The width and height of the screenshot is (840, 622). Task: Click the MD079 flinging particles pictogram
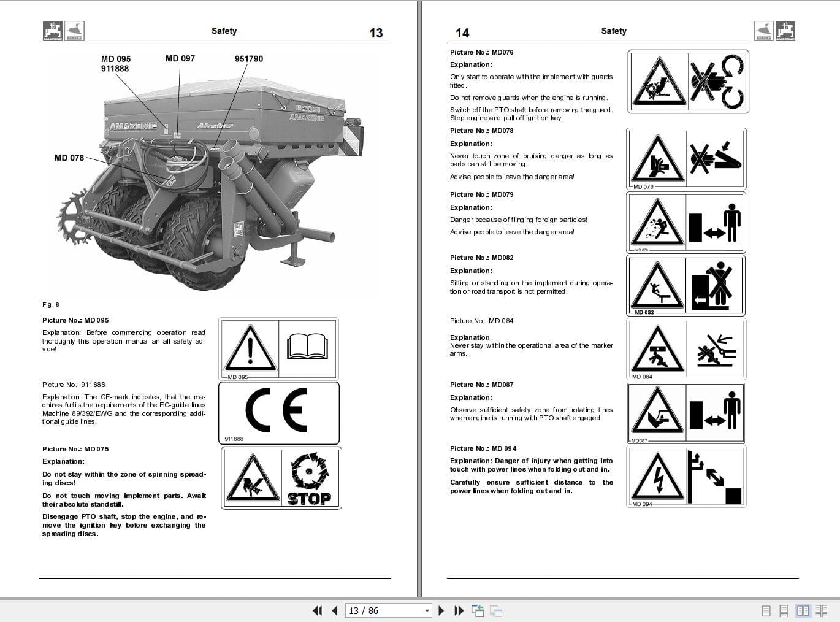click(686, 222)
